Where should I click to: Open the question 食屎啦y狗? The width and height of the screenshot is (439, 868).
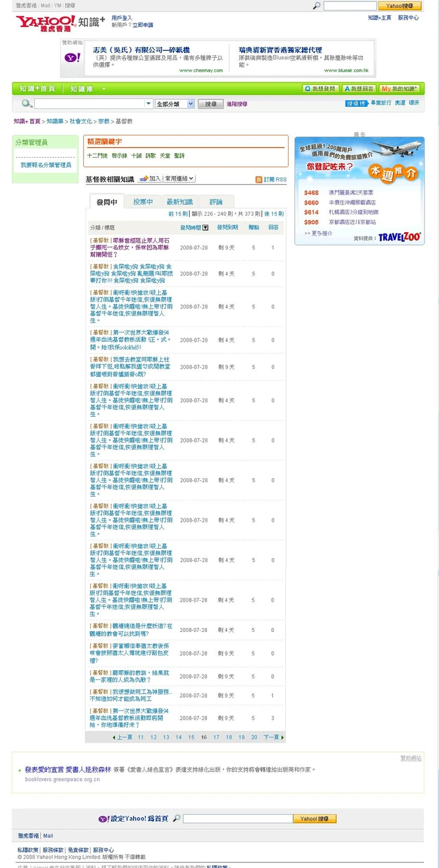(131, 274)
